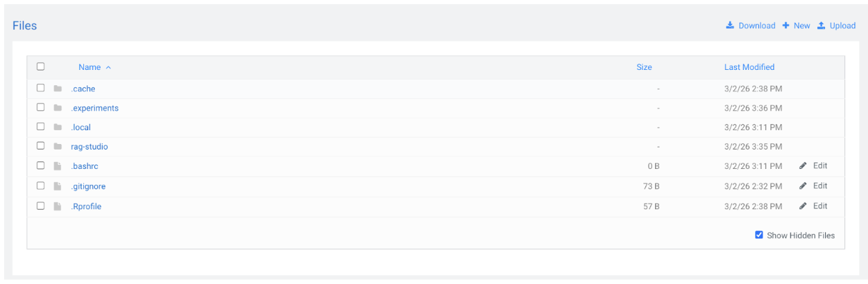Click the Download icon in the Files header
The height and width of the screenshot is (284, 868).
[729, 26]
